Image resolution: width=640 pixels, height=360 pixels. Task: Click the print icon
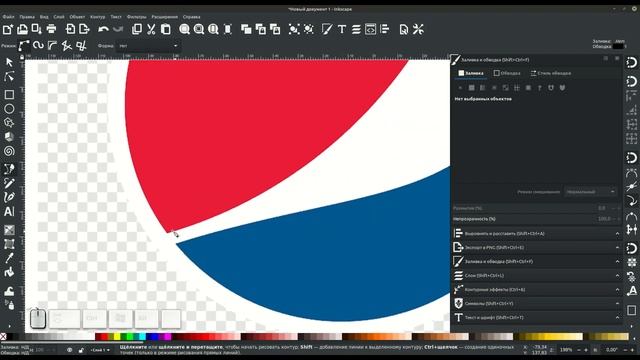click(51, 29)
